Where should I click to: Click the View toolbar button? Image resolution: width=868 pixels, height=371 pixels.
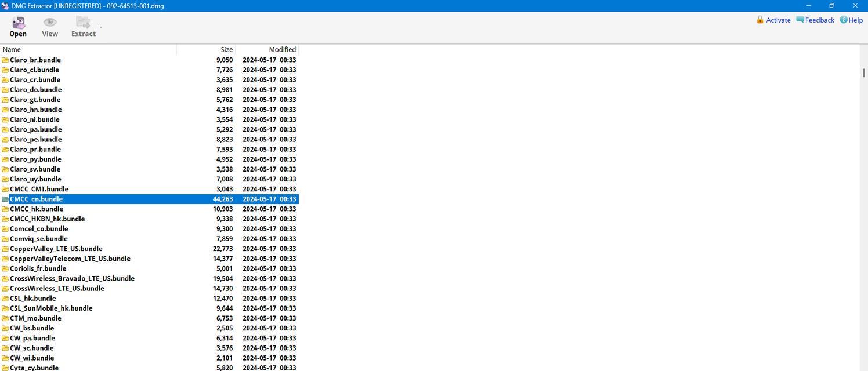point(50,27)
